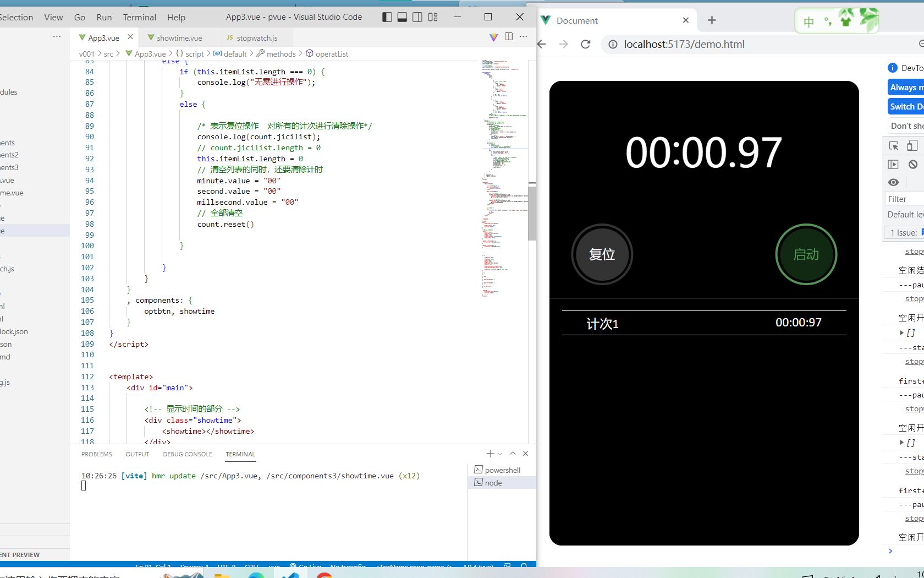
Task: Close the terminal panel
Action: (x=525, y=454)
